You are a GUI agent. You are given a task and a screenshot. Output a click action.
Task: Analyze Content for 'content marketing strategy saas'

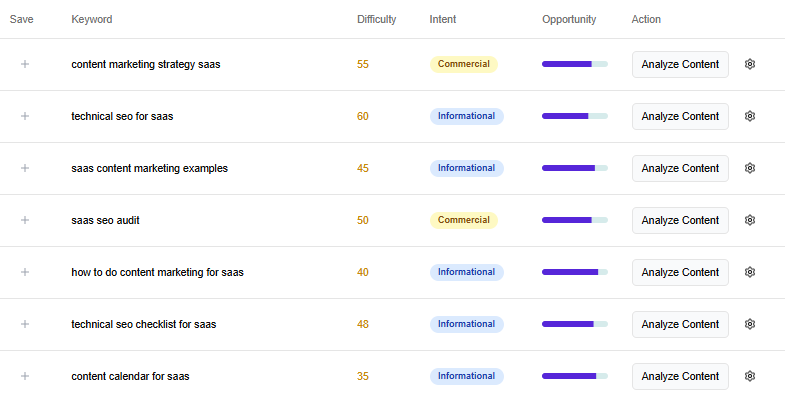[680, 64]
